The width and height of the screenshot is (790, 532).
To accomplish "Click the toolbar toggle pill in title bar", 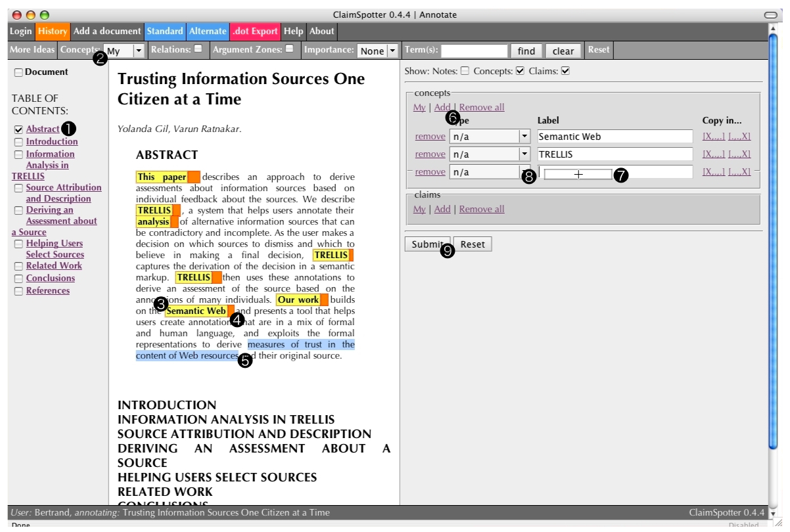I will 770,14.
